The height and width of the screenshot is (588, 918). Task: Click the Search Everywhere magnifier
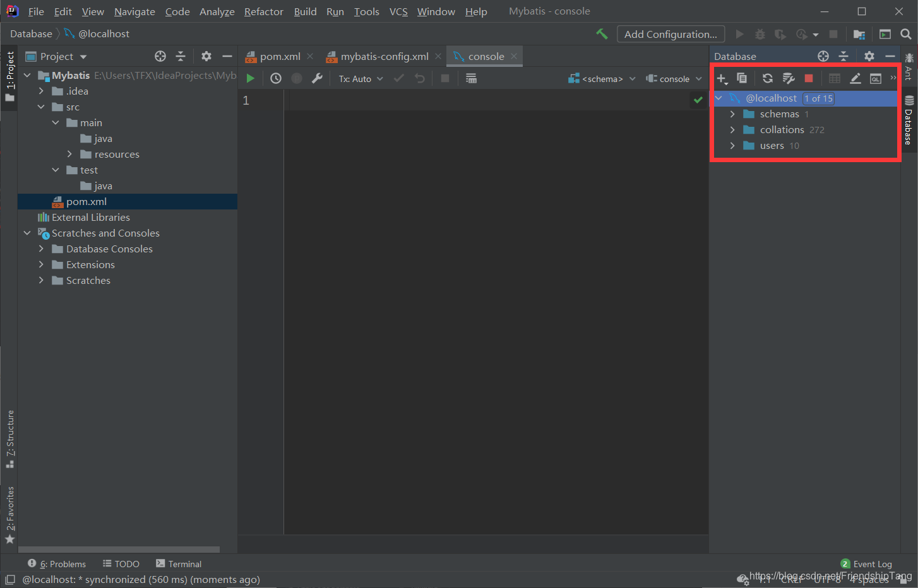click(906, 34)
